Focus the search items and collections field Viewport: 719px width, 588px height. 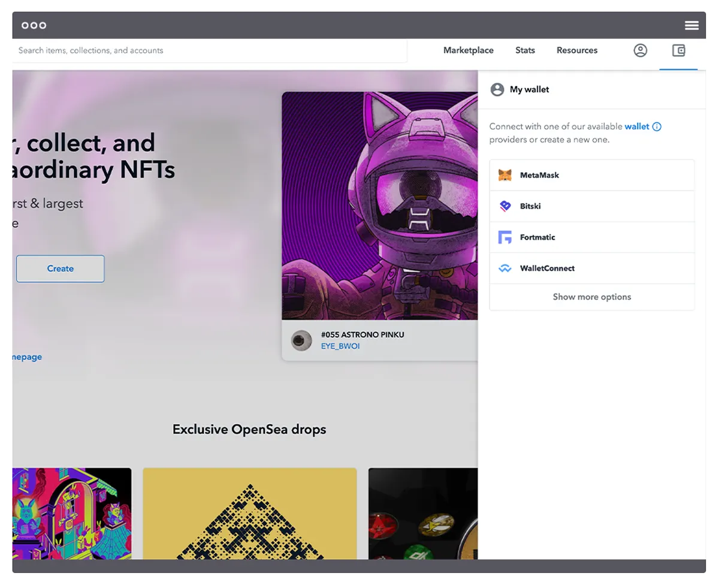(x=210, y=50)
